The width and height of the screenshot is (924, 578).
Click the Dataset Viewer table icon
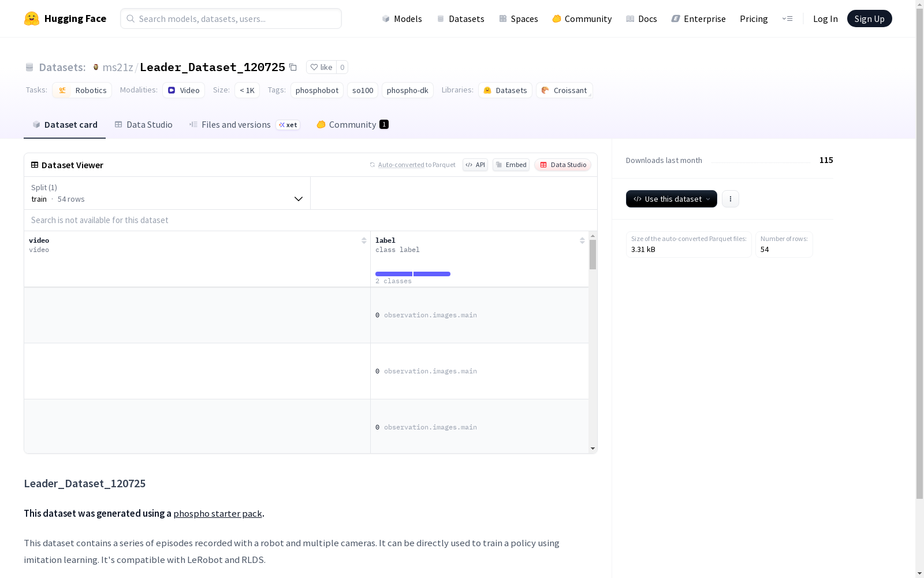tap(35, 165)
